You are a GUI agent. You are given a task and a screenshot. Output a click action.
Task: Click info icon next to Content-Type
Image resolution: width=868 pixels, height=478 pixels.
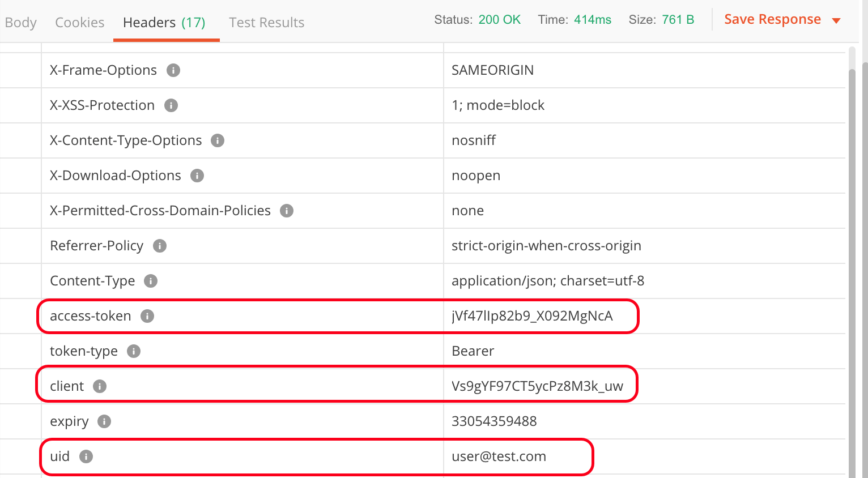(x=151, y=281)
